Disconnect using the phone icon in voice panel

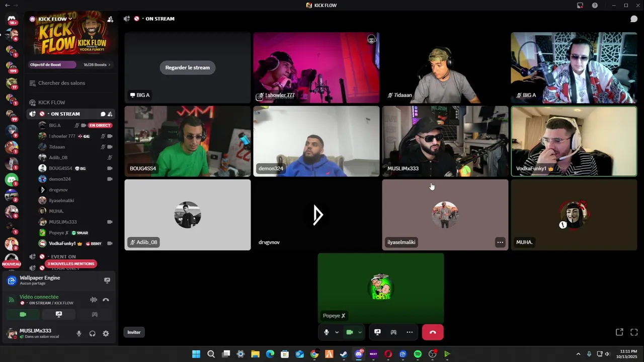(x=106, y=300)
